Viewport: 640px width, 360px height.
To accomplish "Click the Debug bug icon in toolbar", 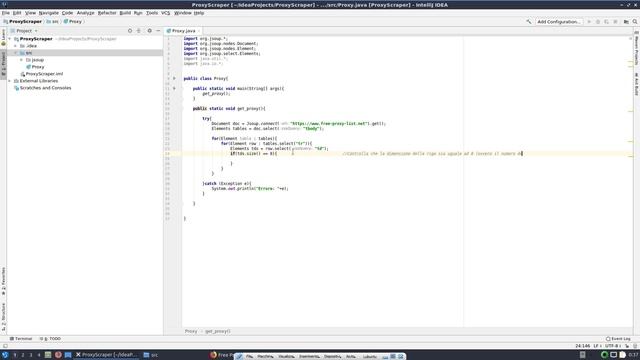I will tap(598, 22).
